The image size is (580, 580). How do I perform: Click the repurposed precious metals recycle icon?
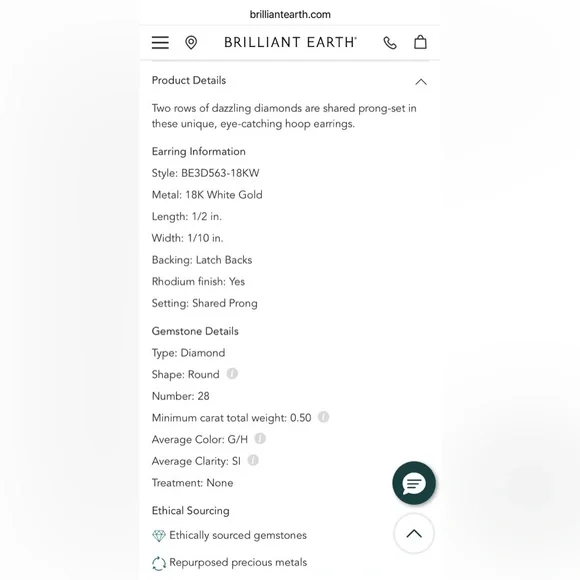click(x=159, y=563)
